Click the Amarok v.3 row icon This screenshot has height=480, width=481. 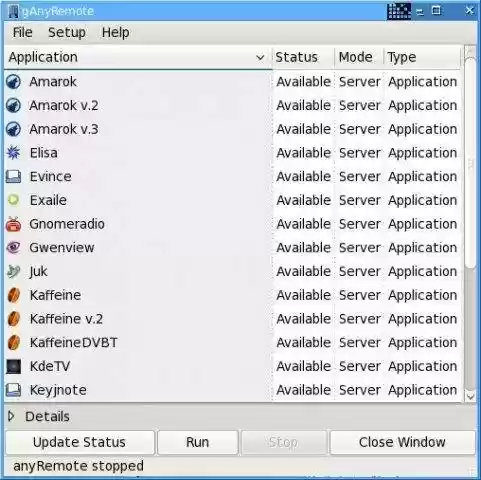point(13,129)
